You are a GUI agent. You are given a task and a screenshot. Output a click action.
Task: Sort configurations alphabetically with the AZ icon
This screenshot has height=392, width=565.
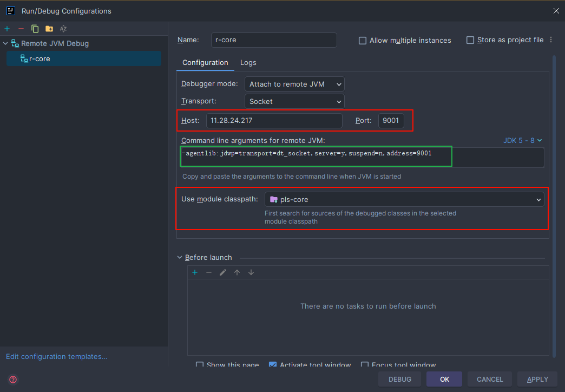coord(63,29)
